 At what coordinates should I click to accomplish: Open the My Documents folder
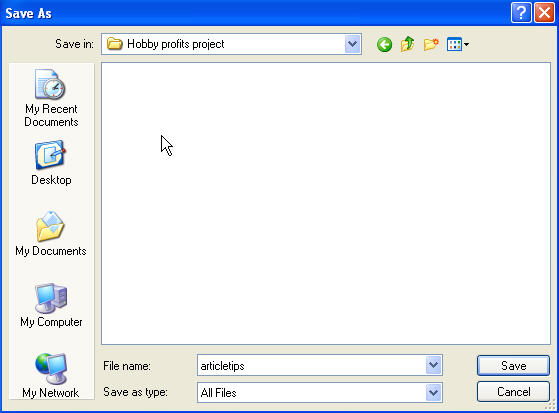pos(51,233)
